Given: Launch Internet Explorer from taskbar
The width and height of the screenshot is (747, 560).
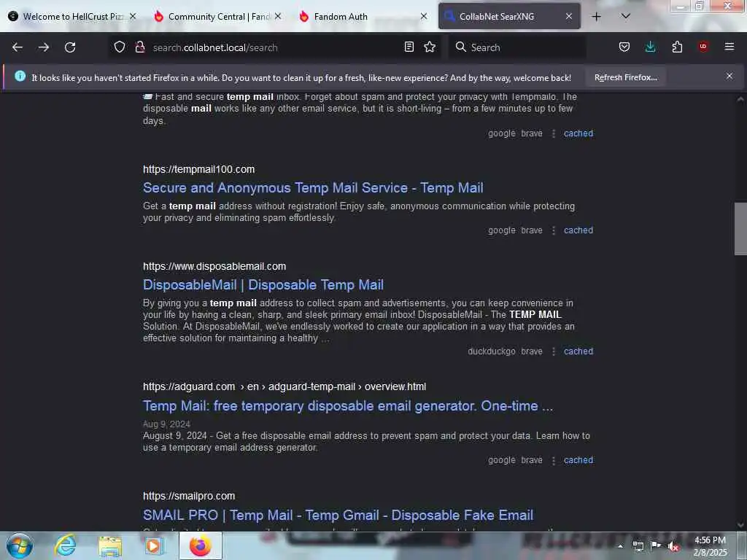Looking at the screenshot, I should coord(65,545).
